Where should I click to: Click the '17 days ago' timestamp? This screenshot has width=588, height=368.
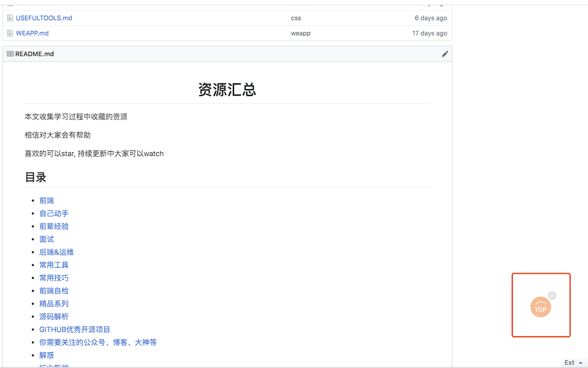point(430,33)
